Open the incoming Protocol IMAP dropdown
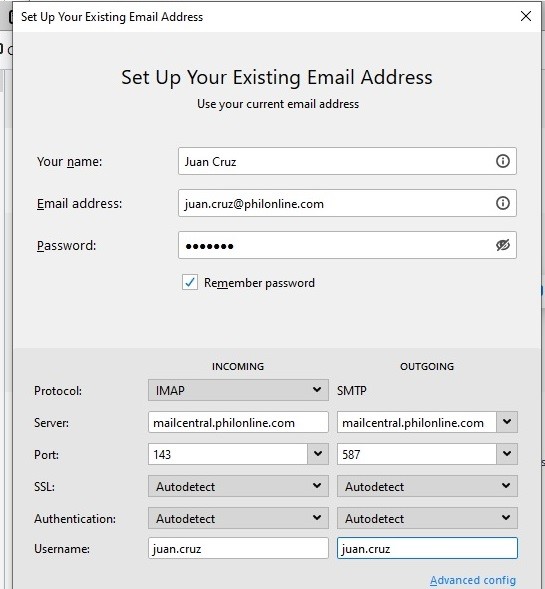Viewport: 545px width, 589px height. click(238, 390)
